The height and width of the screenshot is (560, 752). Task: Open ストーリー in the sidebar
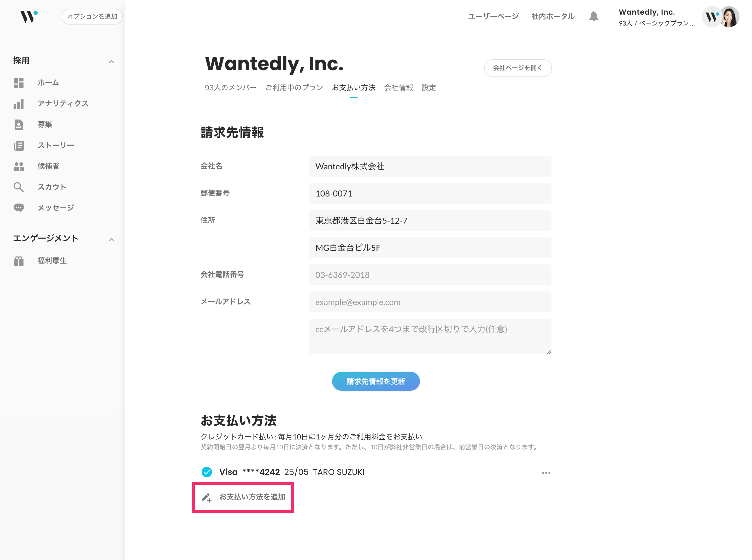point(56,145)
